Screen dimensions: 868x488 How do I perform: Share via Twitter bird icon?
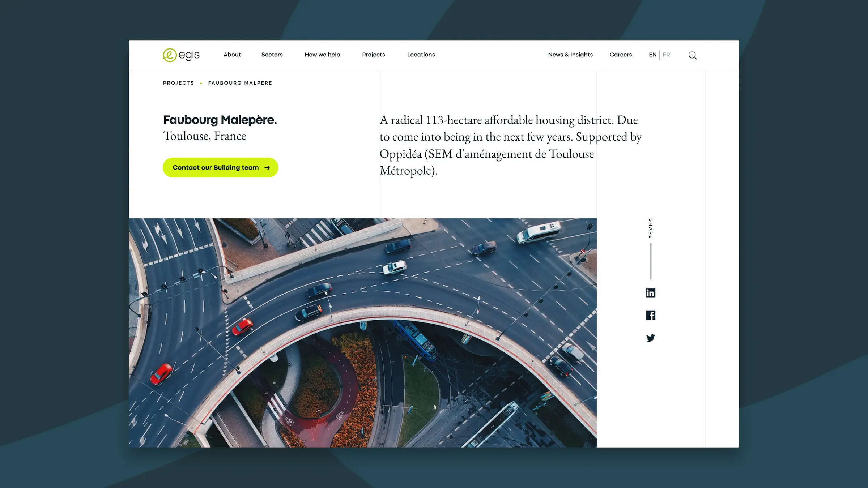pos(650,338)
